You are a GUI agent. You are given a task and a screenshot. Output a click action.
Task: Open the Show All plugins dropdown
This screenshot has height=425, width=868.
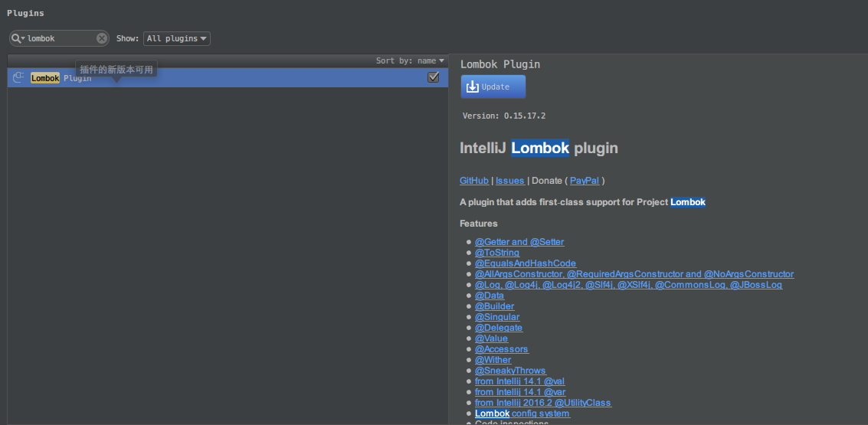pos(177,38)
